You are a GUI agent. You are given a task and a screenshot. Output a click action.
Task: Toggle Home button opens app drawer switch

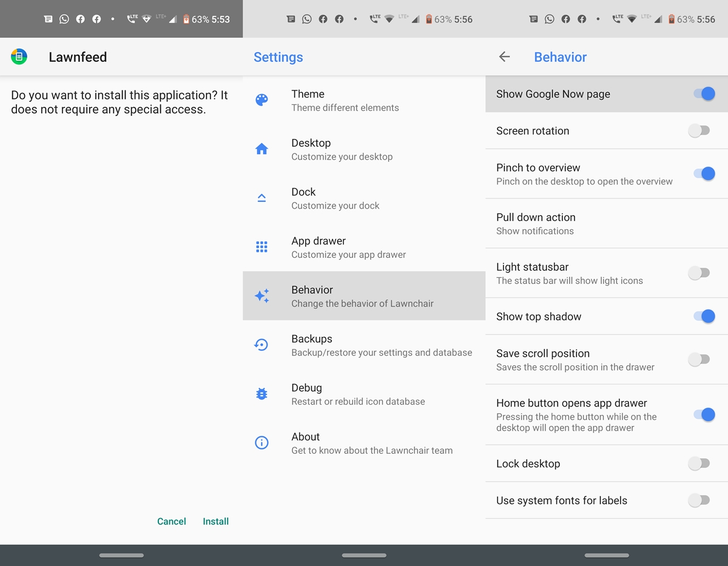[704, 415]
